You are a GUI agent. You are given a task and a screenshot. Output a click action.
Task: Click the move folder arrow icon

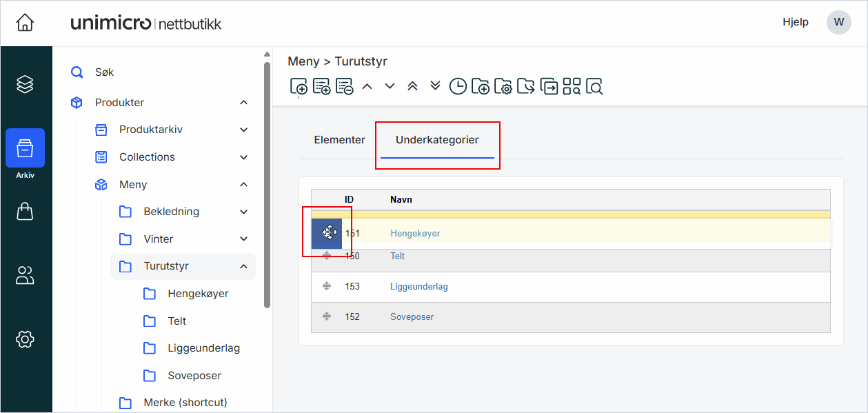tap(526, 86)
